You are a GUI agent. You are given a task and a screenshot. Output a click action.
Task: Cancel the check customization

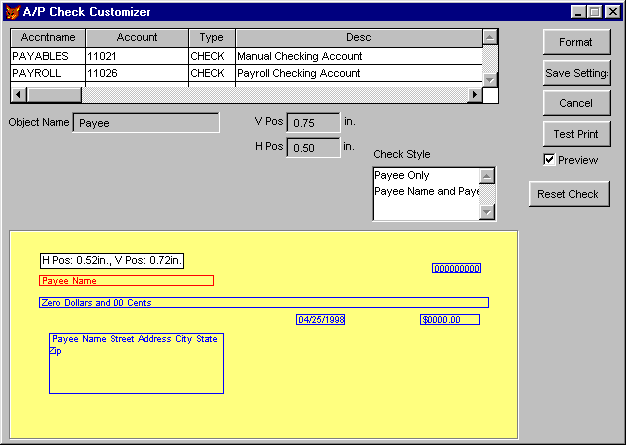(576, 103)
